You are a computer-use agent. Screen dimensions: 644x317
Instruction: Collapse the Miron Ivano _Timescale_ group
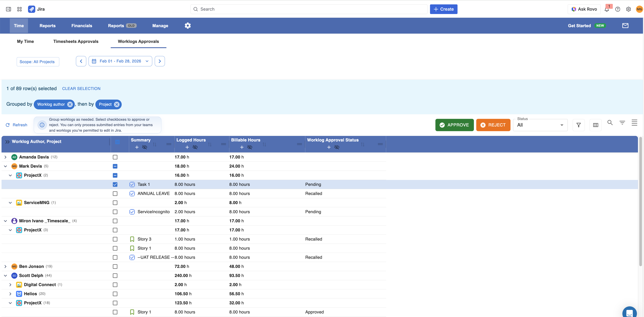coord(6,221)
